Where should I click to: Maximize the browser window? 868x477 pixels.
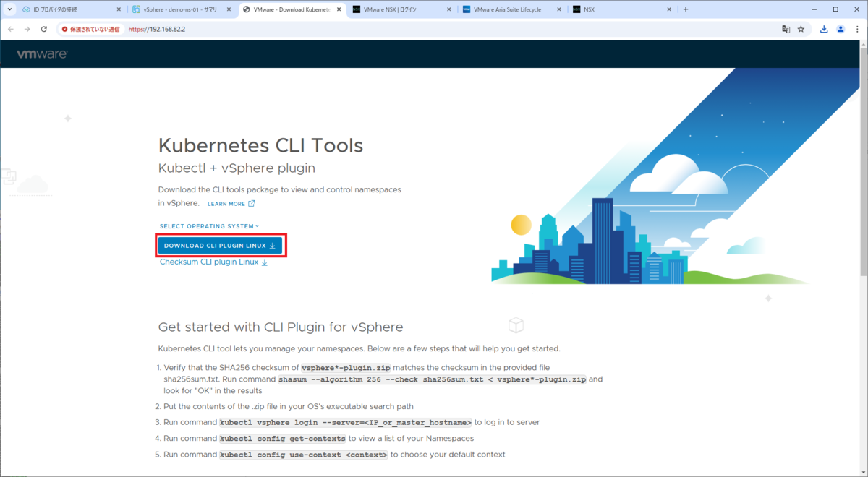(x=835, y=9)
